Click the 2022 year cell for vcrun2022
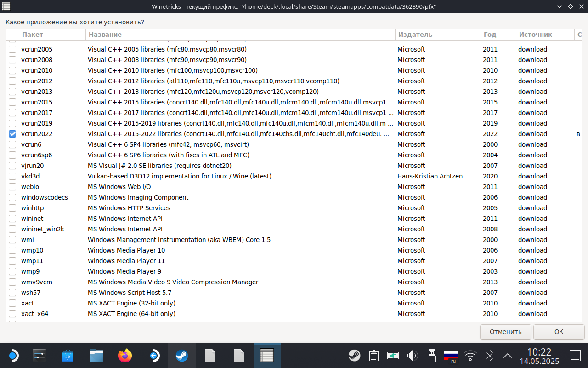588x368 pixels. tap(490, 134)
